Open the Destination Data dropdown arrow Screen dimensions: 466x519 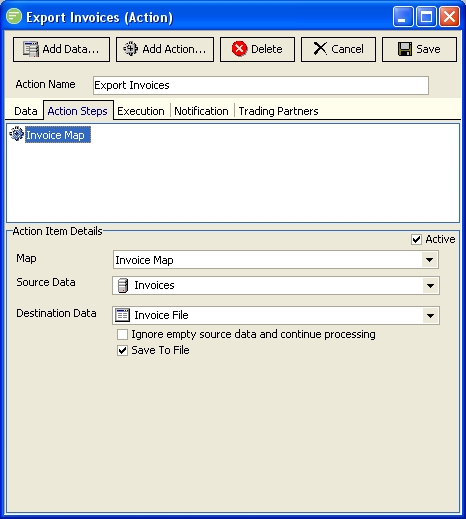click(430, 315)
